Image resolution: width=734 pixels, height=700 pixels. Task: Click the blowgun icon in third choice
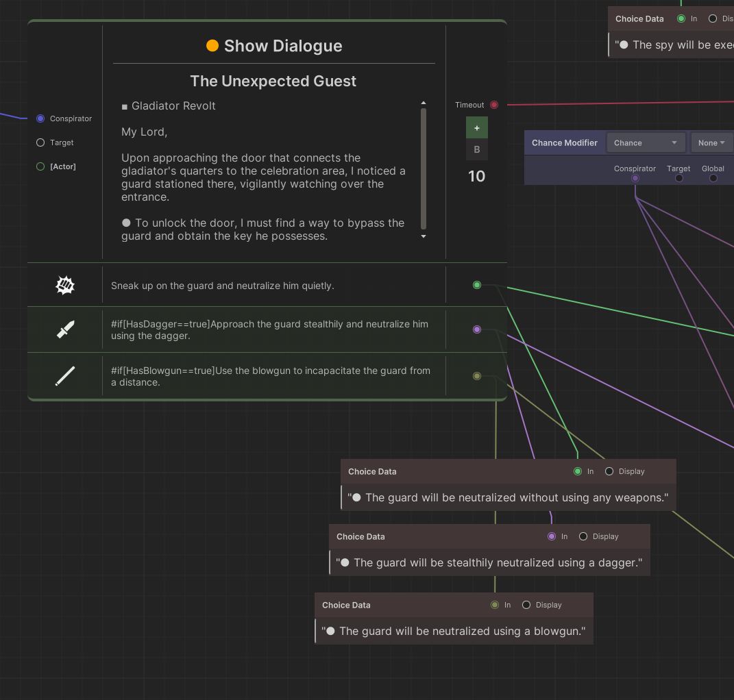(x=65, y=376)
